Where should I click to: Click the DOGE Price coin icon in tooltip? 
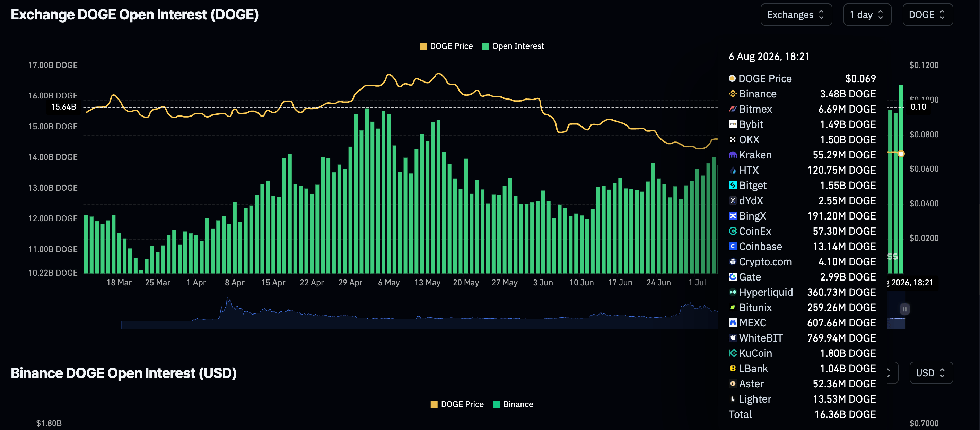point(732,78)
